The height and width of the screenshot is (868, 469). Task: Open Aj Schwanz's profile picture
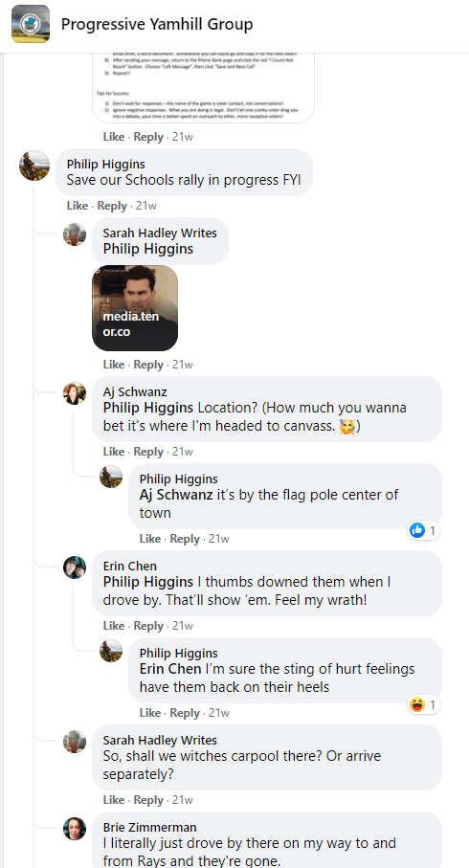click(x=75, y=393)
